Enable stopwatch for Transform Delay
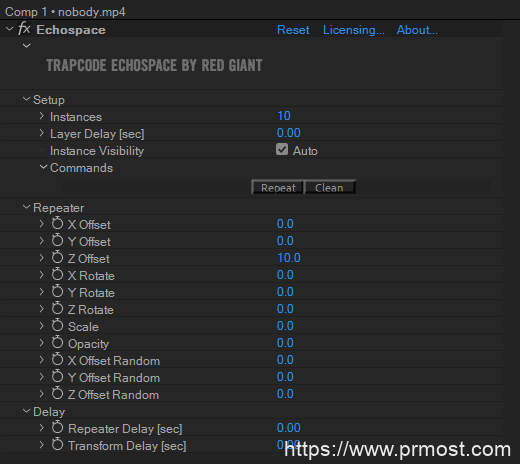The height and width of the screenshot is (464, 520). [57, 444]
